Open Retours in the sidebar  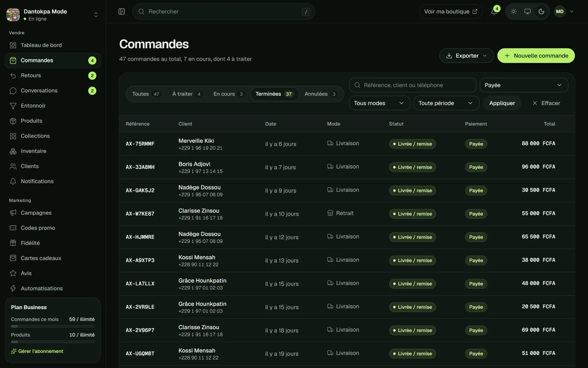click(x=53, y=76)
